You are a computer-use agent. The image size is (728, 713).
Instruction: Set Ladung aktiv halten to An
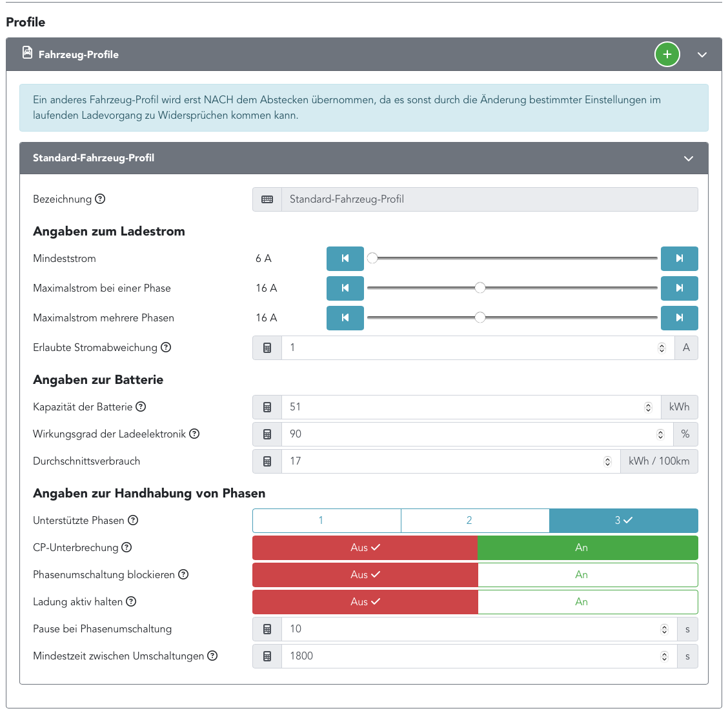point(588,602)
